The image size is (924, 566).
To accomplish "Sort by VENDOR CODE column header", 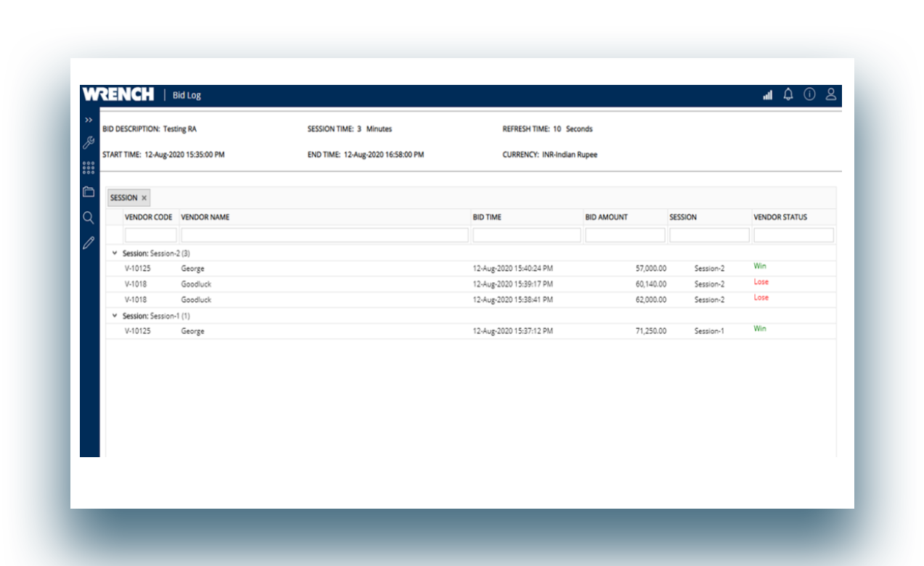I will (149, 217).
